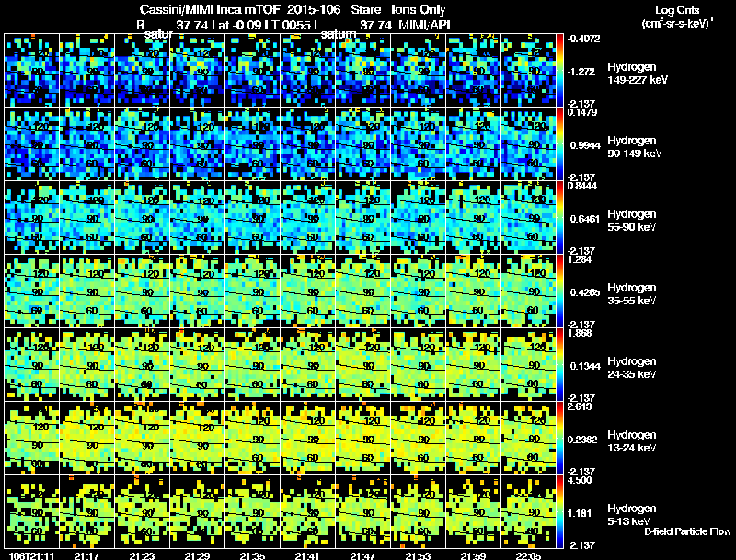The width and height of the screenshot is (736, 560).
Task: Click the '0.1344' scale value
Action: 585,366
